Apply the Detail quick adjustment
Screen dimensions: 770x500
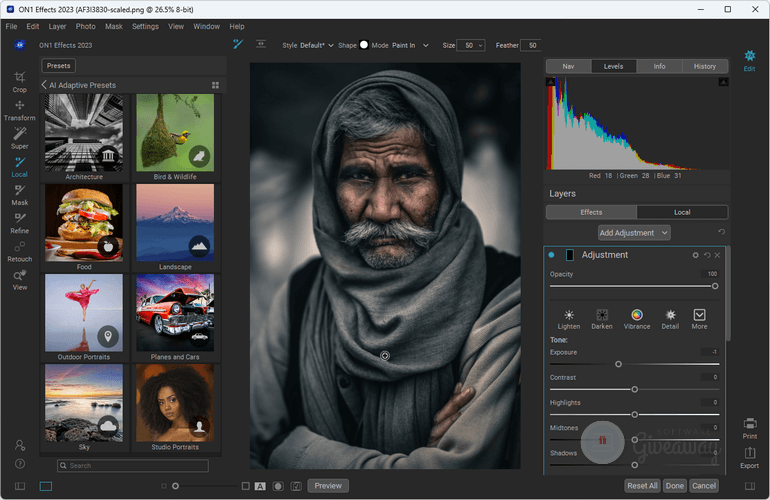coord(670,319)
